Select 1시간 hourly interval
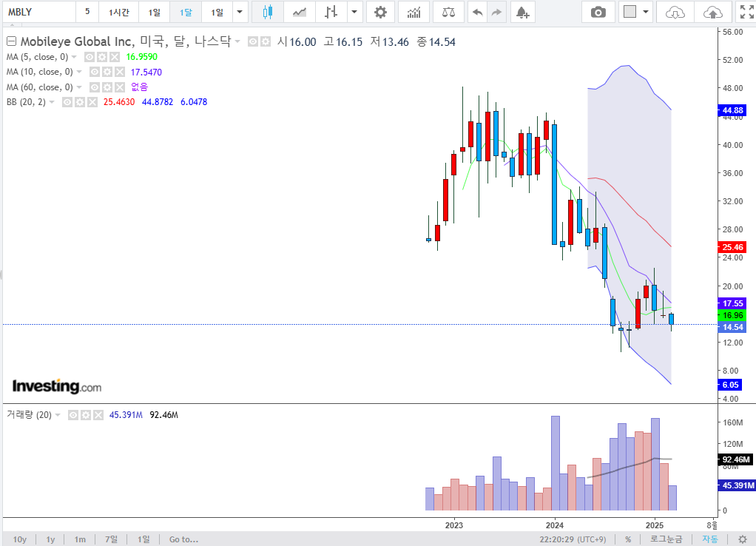Screen dimensions: 756x546 118,12
